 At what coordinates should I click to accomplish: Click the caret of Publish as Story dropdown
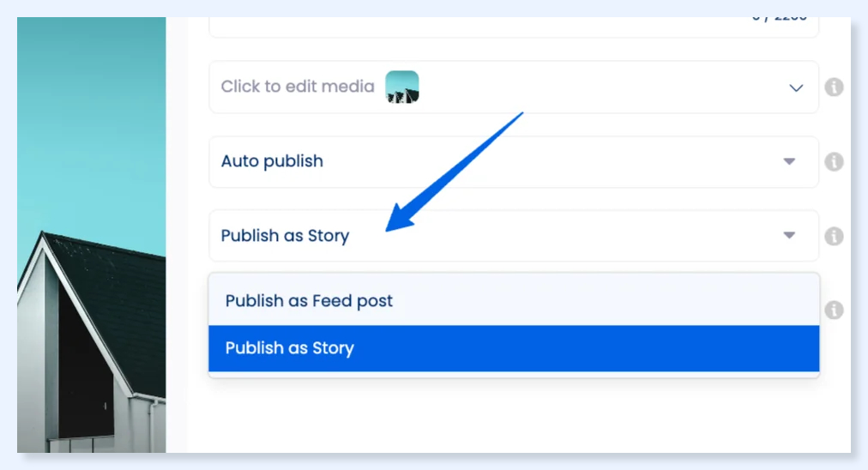[789, 235]
